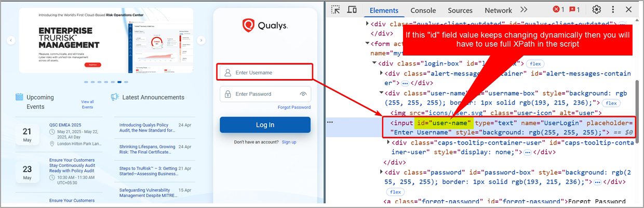Image resolution: width=644 pixels, height=208 pixels.
Task: Expand ellipsis in caps-tooltip-container-user node
Action: pos(528,152)
